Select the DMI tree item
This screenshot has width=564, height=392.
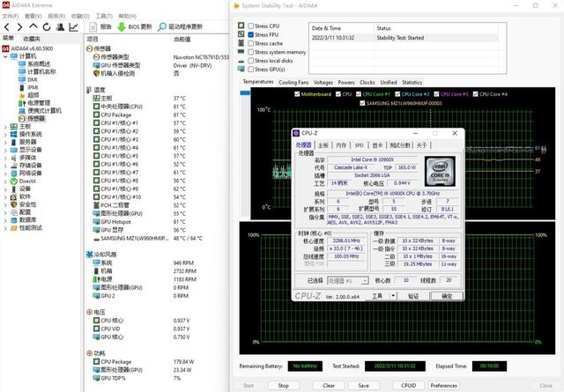[x=28, y=79]
